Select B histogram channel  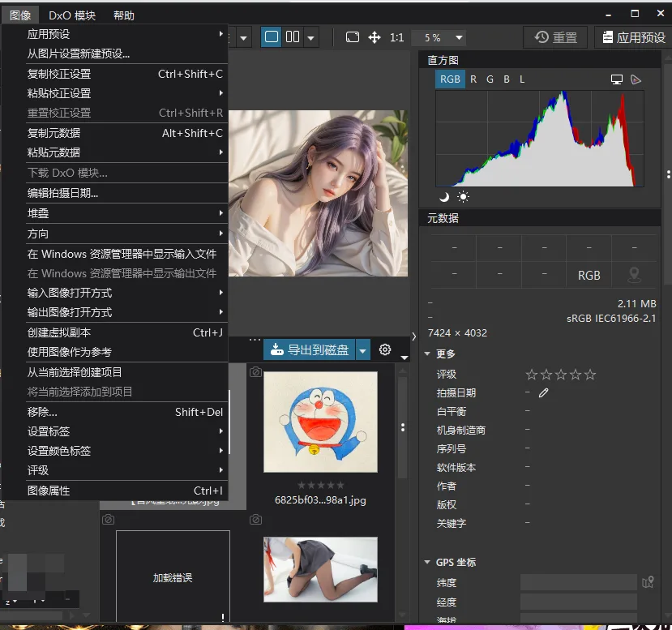pyautogui.click(x=507, y=79)
